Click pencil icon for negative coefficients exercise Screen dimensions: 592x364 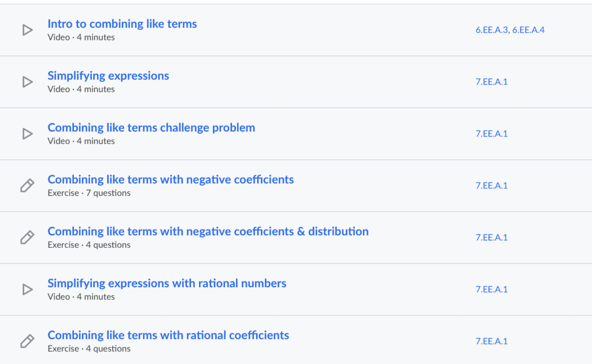pos(27,185)
